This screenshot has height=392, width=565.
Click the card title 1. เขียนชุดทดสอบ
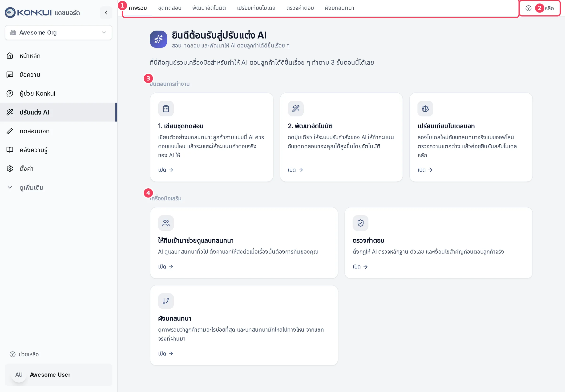click(x=181, y=126)
